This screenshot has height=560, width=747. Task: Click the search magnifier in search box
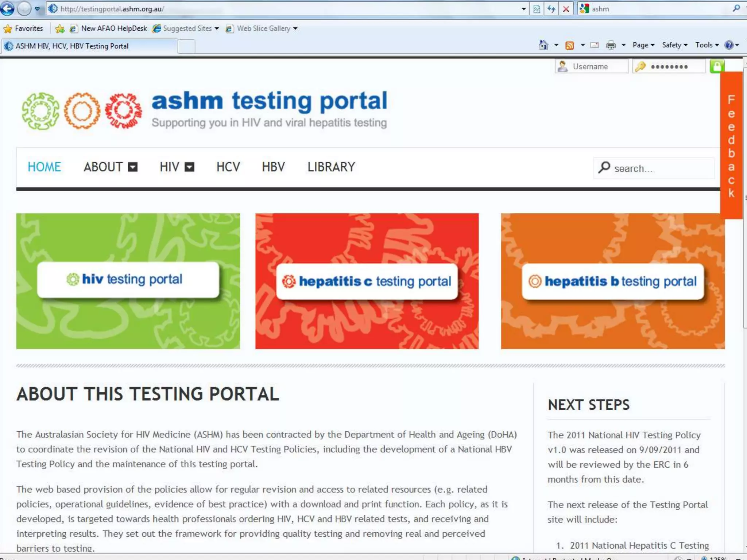click(x=604, y=167)
